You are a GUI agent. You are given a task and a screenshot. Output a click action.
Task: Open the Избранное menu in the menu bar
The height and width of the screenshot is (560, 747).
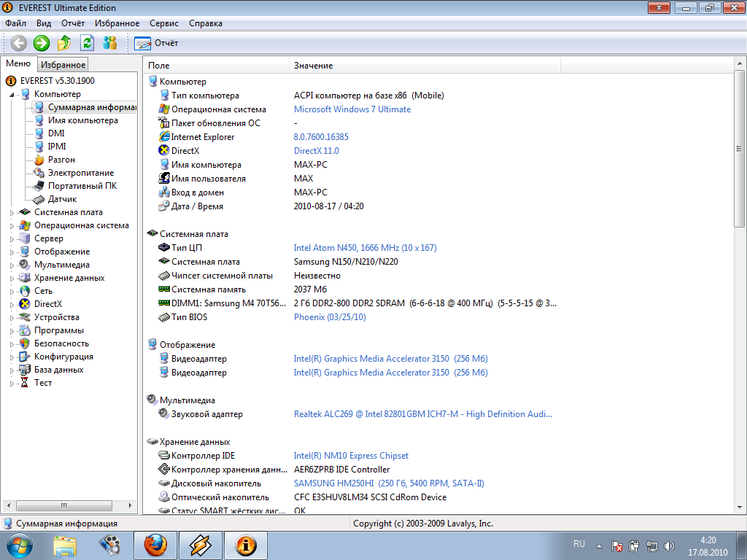coord(117,23)
